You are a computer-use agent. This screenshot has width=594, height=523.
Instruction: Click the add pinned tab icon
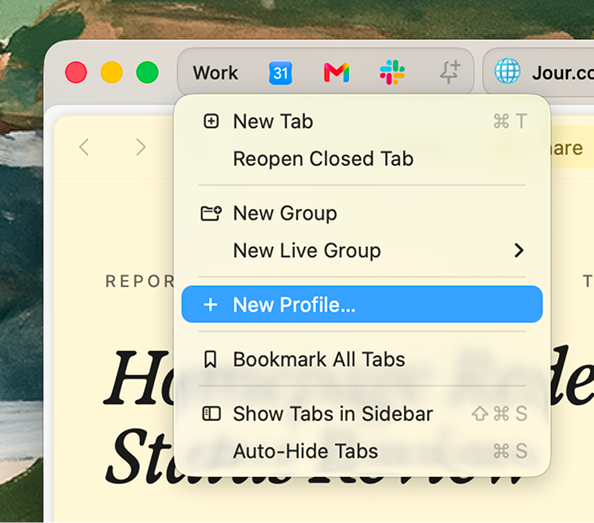point(450,72)
